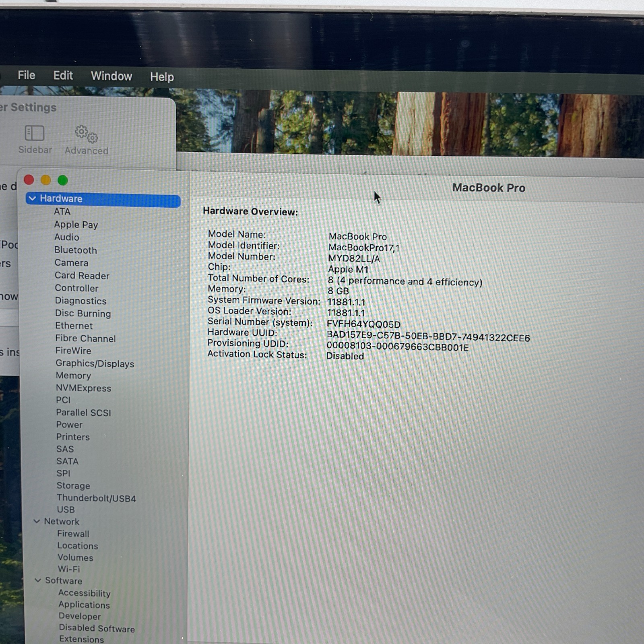The width and height of the screenshot is (644, 644).
Task: Select Bluetooth in the sidebar
Action: coord(76,250)
